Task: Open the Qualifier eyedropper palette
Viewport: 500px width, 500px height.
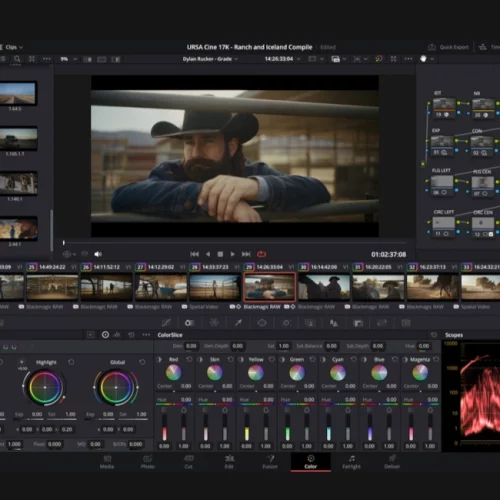Action: [x=239, y=323]
